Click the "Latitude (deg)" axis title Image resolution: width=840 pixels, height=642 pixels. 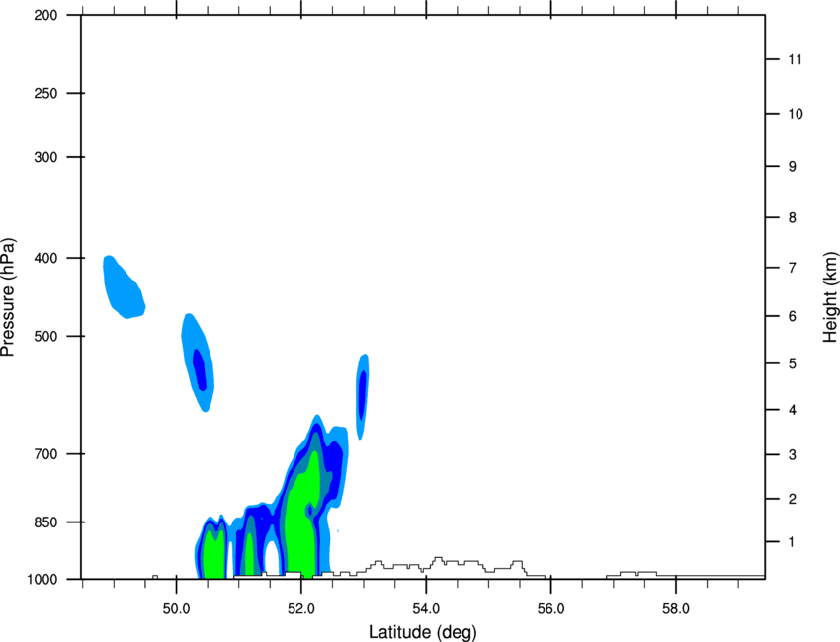point(422,632)
